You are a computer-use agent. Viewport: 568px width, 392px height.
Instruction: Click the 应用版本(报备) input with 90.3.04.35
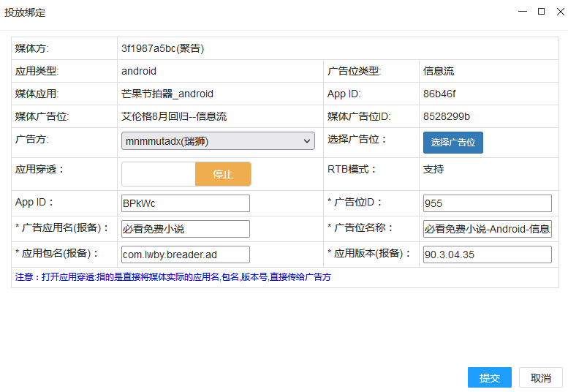click(487, 255)
